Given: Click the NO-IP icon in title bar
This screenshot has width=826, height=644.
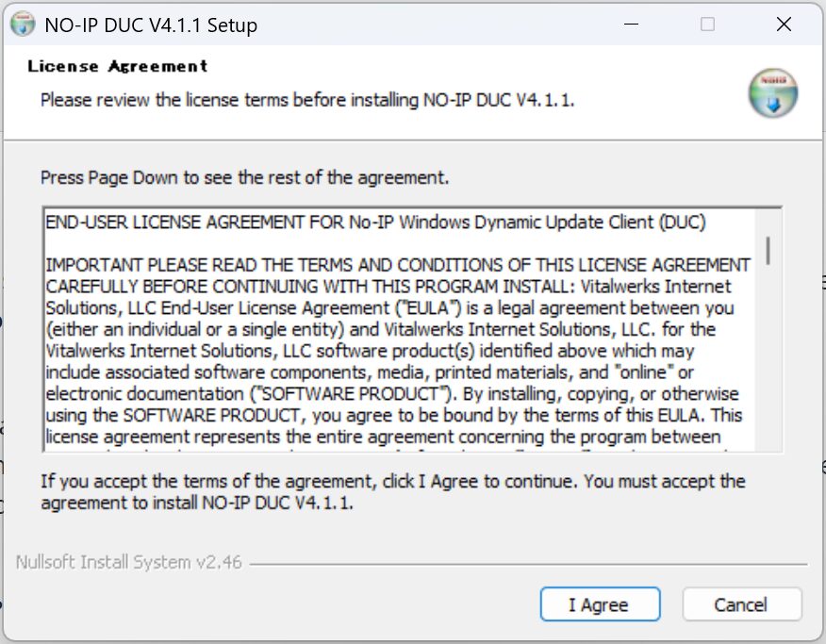Looking at the screenshot, I should (23, 25).
